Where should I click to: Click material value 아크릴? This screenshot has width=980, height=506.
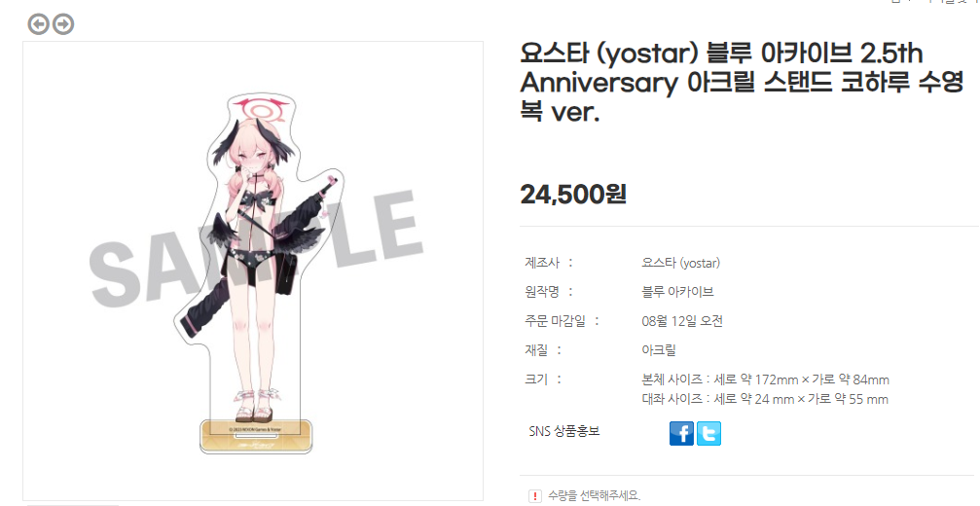(x=659, y=350)
